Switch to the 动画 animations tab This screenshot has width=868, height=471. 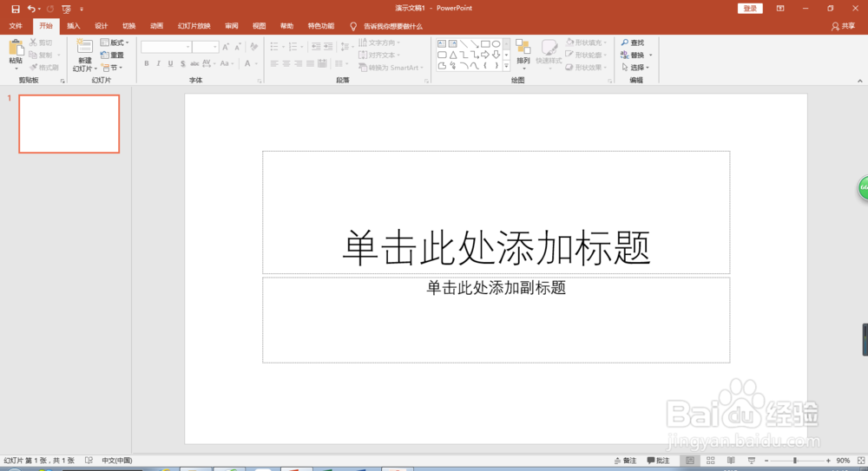[156, 26]
